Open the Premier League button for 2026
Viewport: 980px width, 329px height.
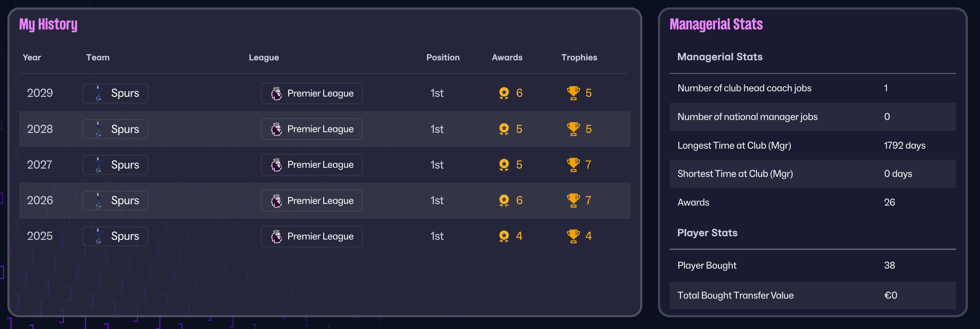(312, 201)
